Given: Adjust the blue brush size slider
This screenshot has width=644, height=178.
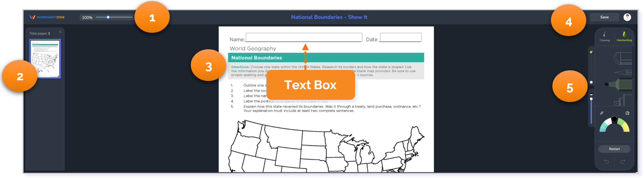Looking at the screenshot, I should point(591,111).
